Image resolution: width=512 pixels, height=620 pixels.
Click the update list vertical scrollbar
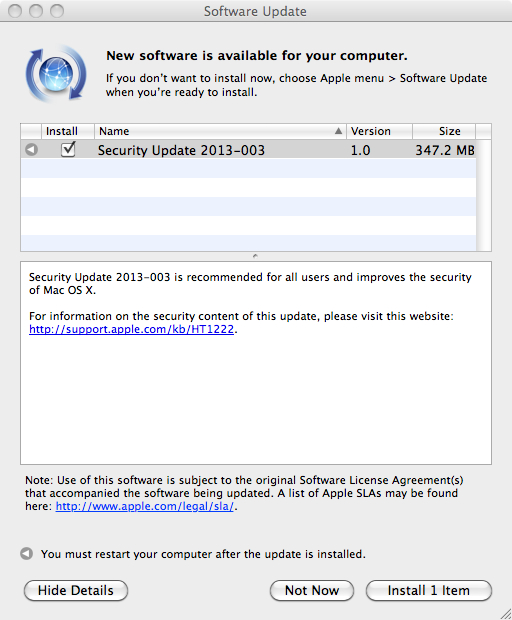point(484,195)
